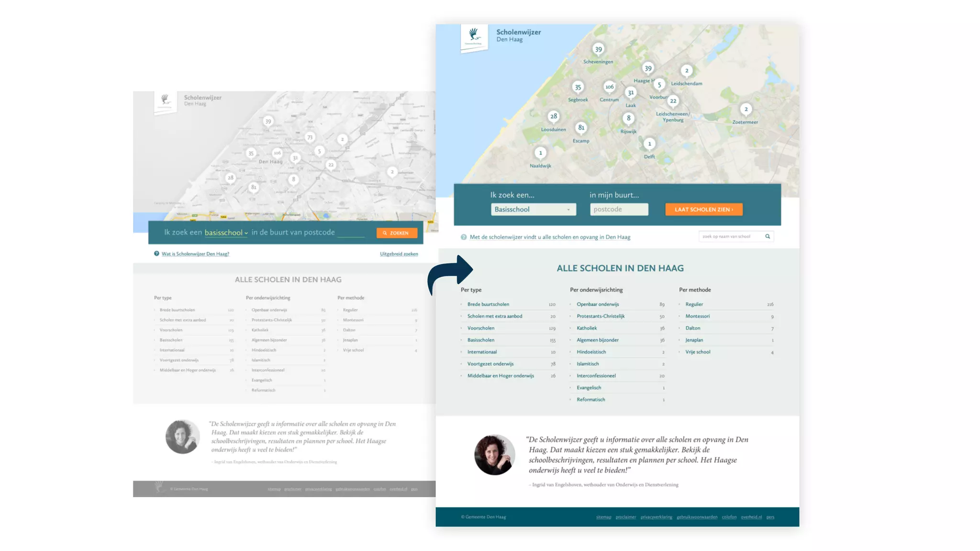Select the Montessori method entry

click(697, 316)
